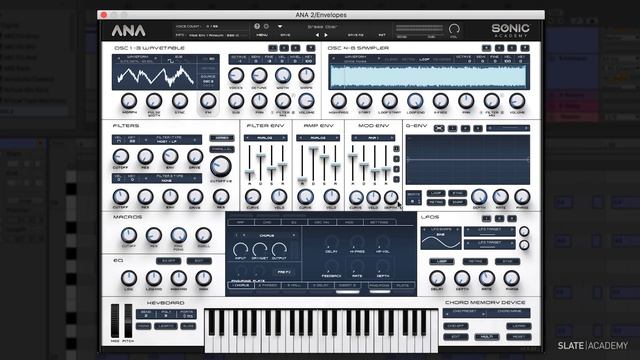Go to the previous preset arrow

tap(318, 35)
